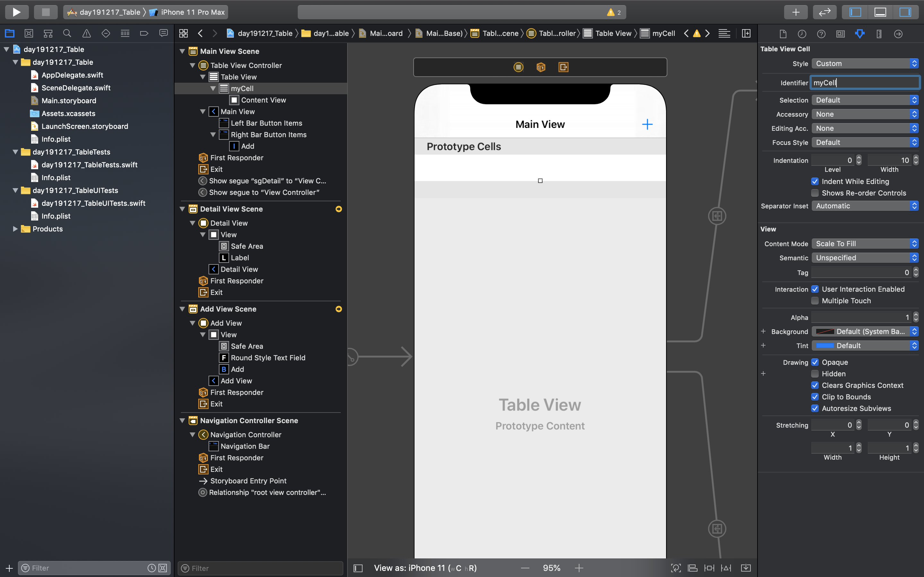Click View as: iPhone 11 button

(425, 568)
